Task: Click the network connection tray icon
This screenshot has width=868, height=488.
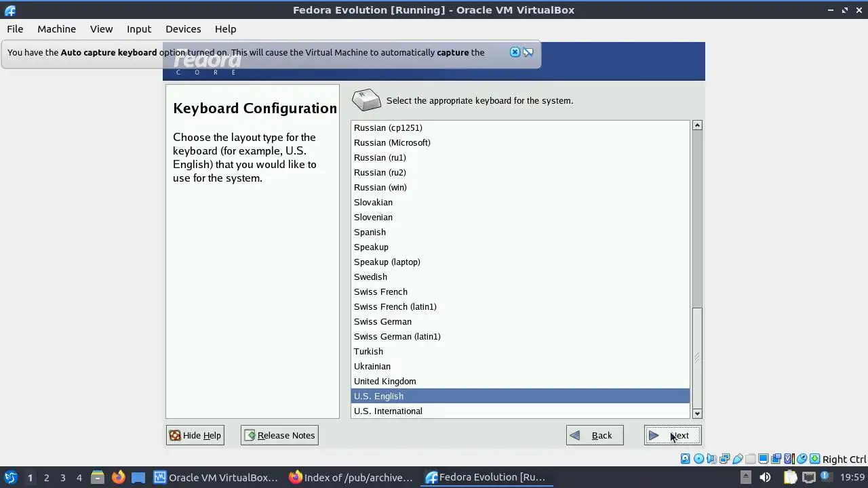Action: point(809,477)
